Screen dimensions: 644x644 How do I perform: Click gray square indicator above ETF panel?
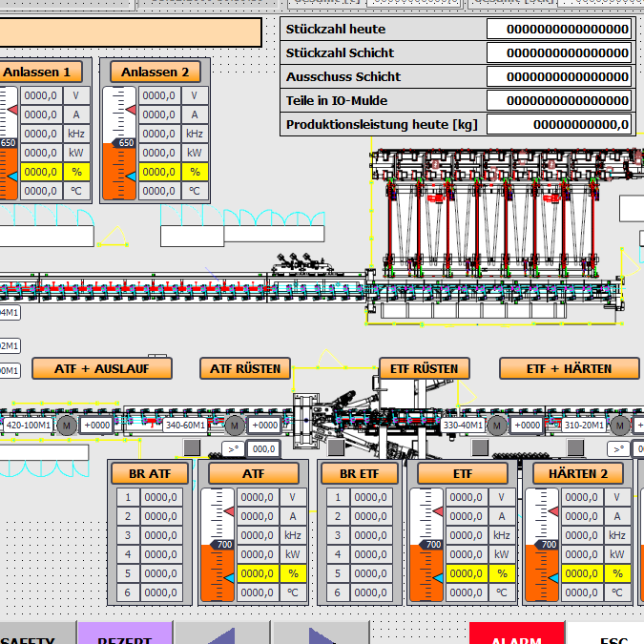[x=480, y=447]
